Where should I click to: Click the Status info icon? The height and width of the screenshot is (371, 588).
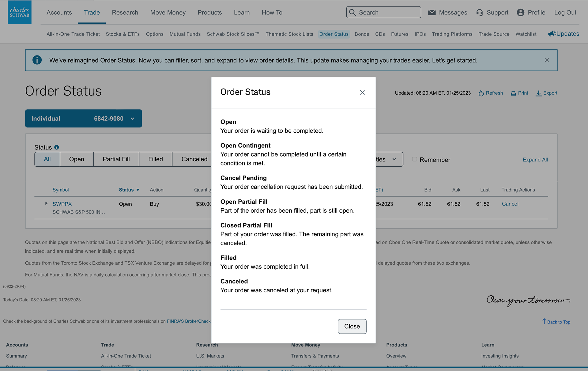tap(57, 147)
